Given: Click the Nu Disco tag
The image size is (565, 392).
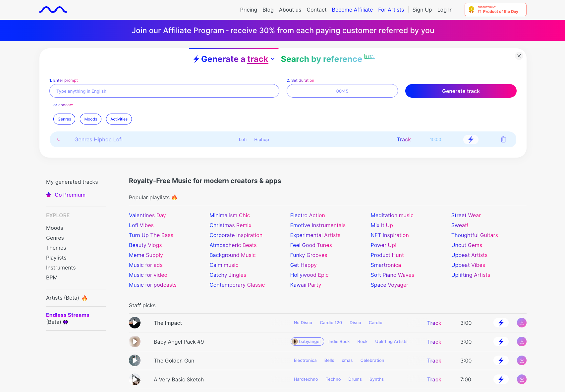Looking at the screenshot, I should tap(303, 322).
